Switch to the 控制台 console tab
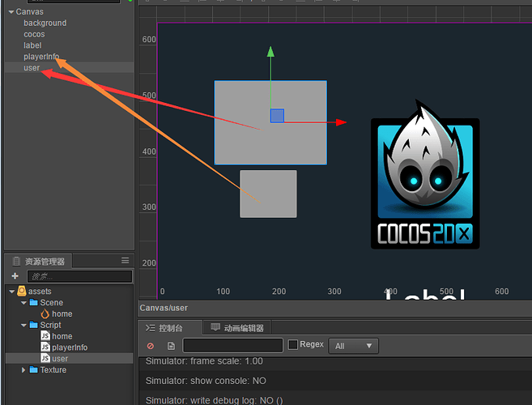Viewport: 532px width, 405px height. tap(164, 328)
